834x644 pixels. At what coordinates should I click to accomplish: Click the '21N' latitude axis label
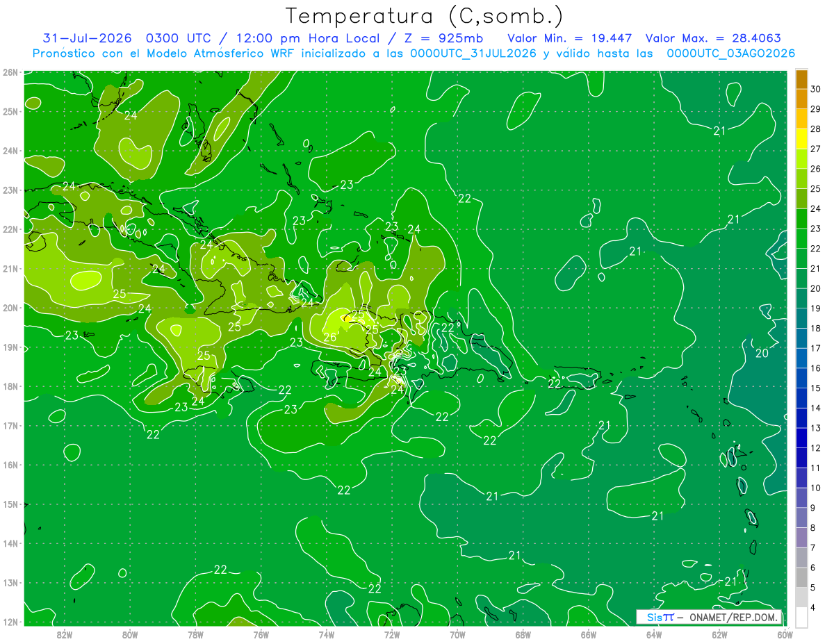[x=11, y=268]
